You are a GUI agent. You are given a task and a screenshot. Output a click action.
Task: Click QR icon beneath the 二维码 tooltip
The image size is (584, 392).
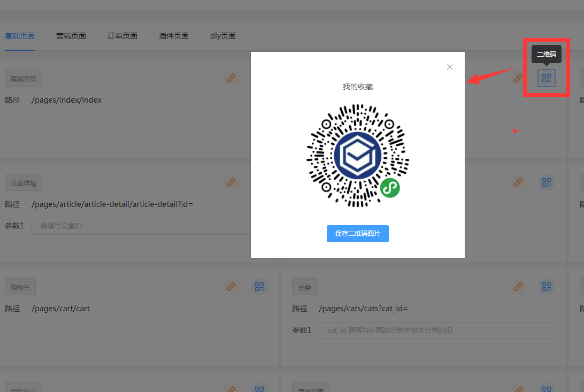[x=547, y=78]
